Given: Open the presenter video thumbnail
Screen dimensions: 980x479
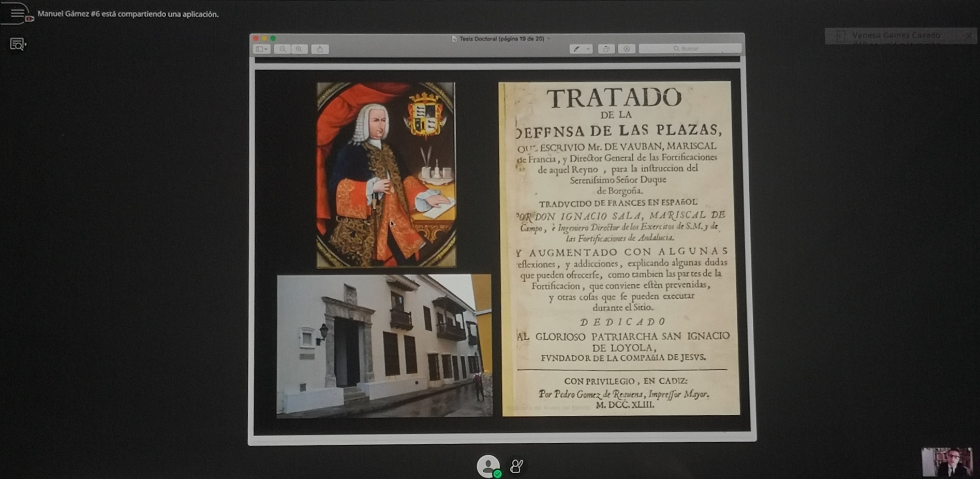Looking at the screenshot, I should pos(947,461).
